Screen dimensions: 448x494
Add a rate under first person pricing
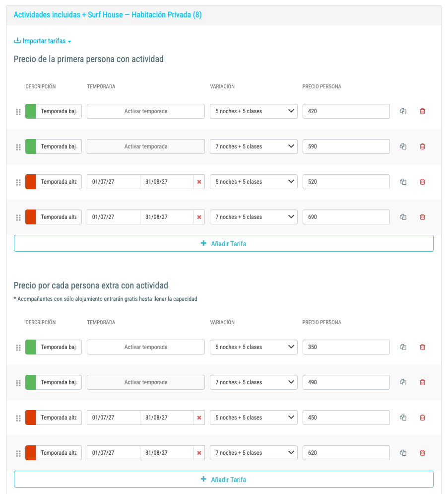224,244
